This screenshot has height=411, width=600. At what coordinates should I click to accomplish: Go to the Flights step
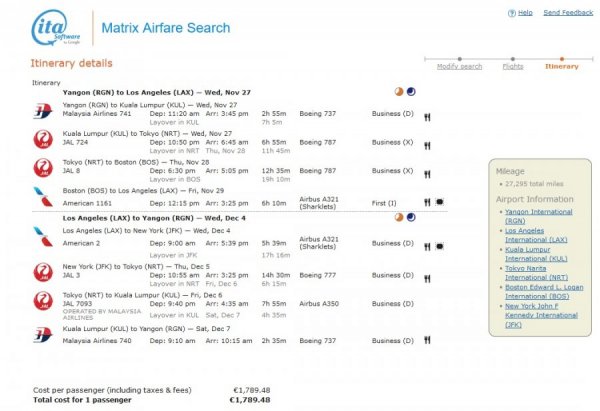point(513,66)
